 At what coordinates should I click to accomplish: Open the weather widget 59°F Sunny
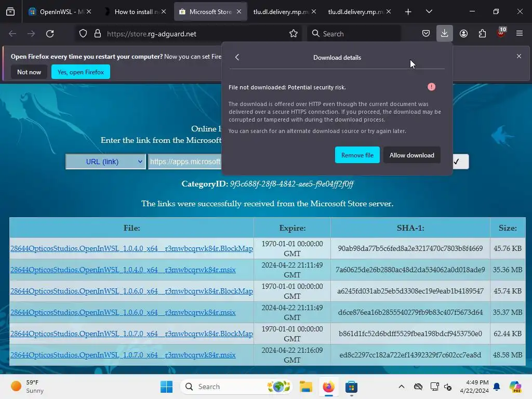[27, 387]
